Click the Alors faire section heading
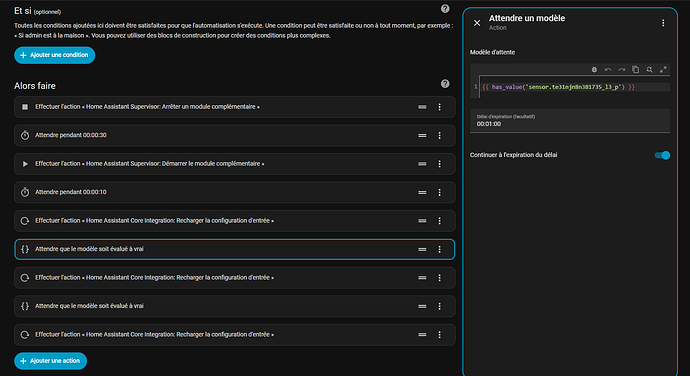Viewport: 690px width, 376px height. point(35,86)
